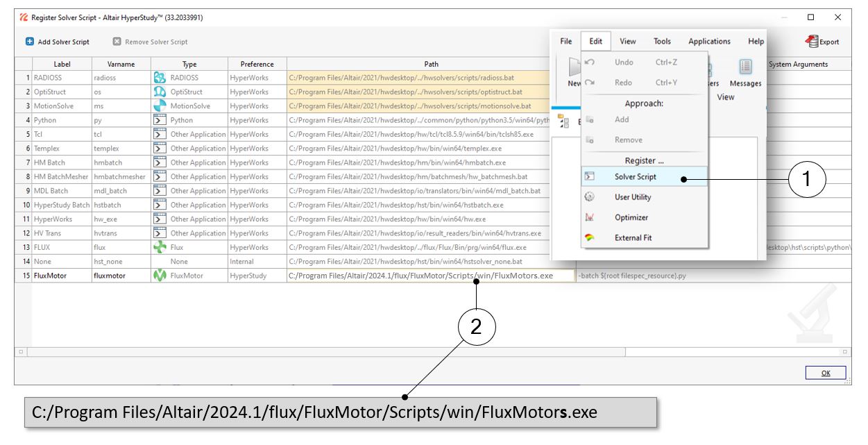Click the OptiStruct type icon
Image resolution: width=868 pixels, height=445 pixels.
(x=160, y=92)
